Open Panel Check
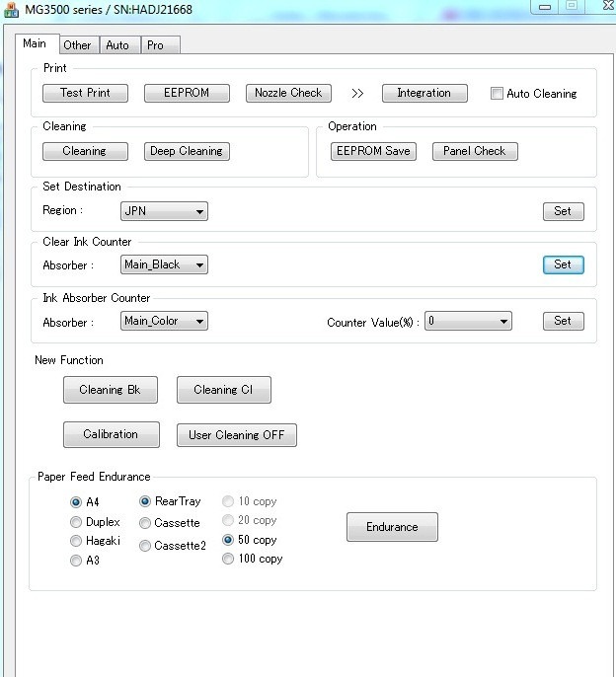This screenshot has height=677, width=616. pos(475,151)
